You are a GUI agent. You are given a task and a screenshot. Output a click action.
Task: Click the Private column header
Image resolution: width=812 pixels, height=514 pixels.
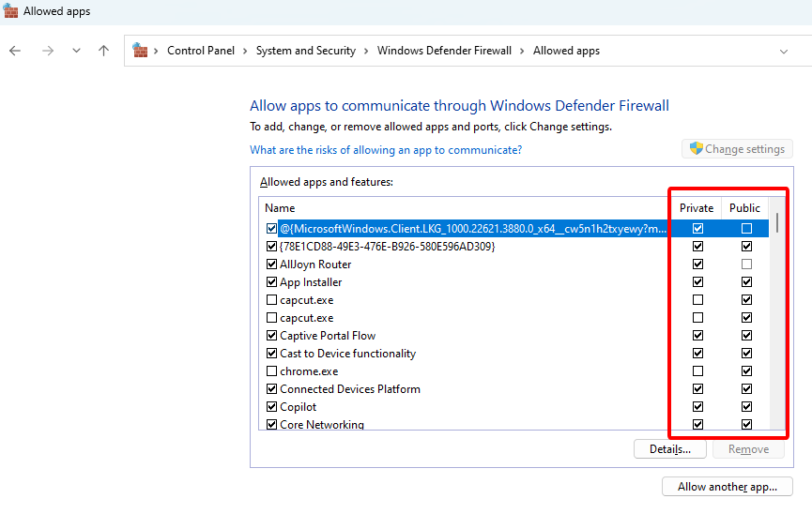coord(696,208)
